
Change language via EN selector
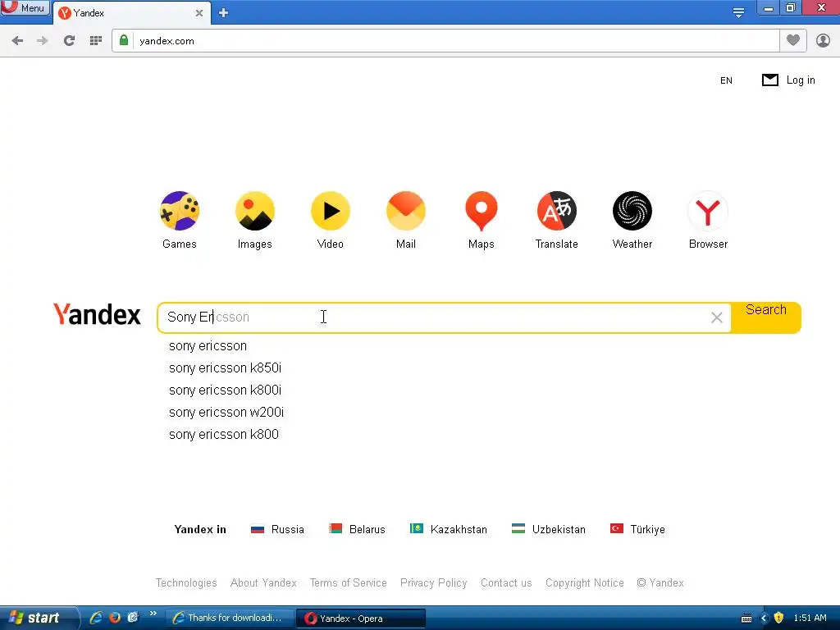[x=726, y=80]
